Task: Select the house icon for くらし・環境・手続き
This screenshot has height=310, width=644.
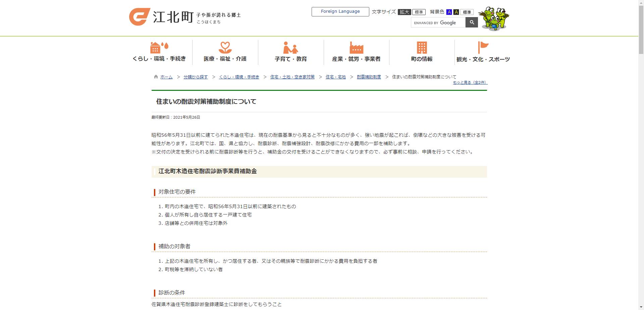Action: pyautogui.click(x=158, y=47)
